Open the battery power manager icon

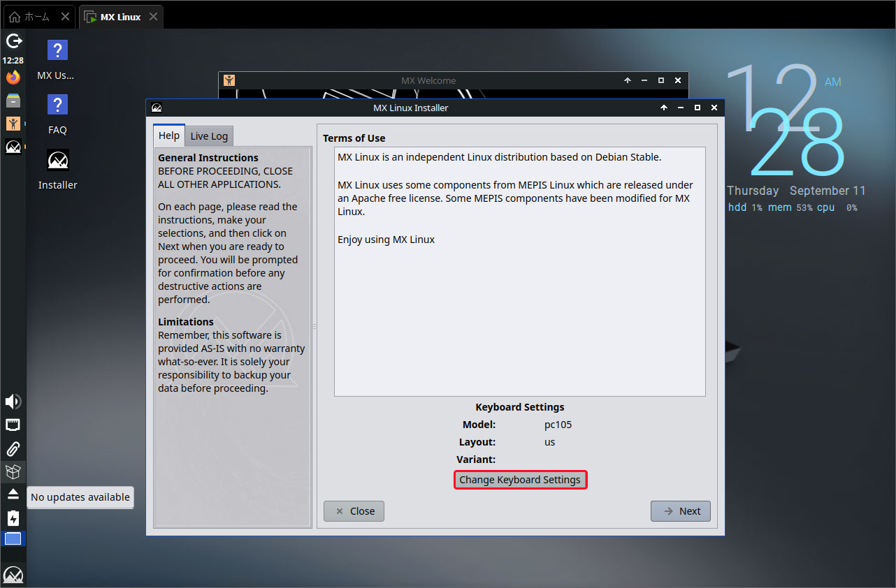[x=13, y=517]
